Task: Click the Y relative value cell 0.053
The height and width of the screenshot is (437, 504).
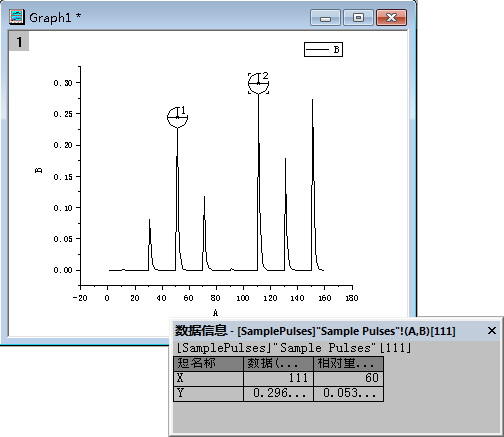Action: pos(348,393)
